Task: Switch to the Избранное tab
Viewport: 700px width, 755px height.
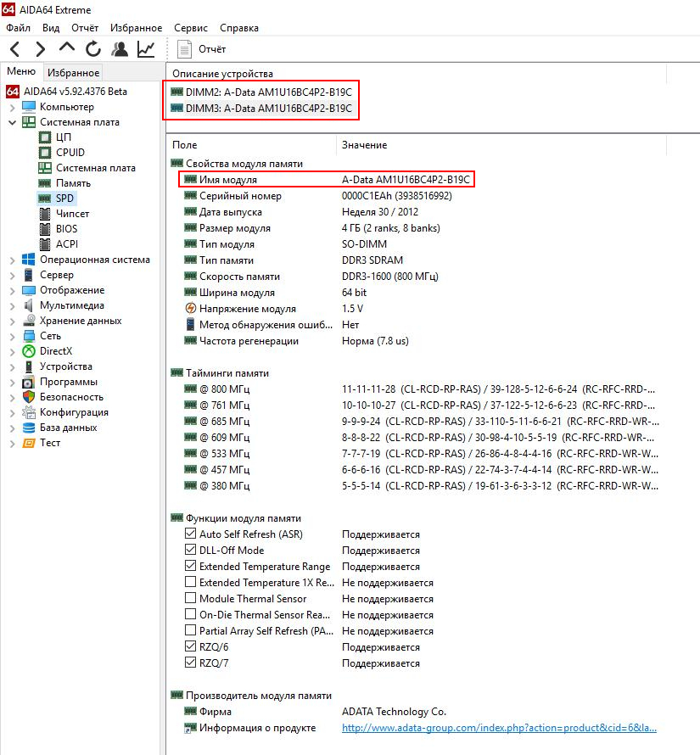Action: pos(73,73)
